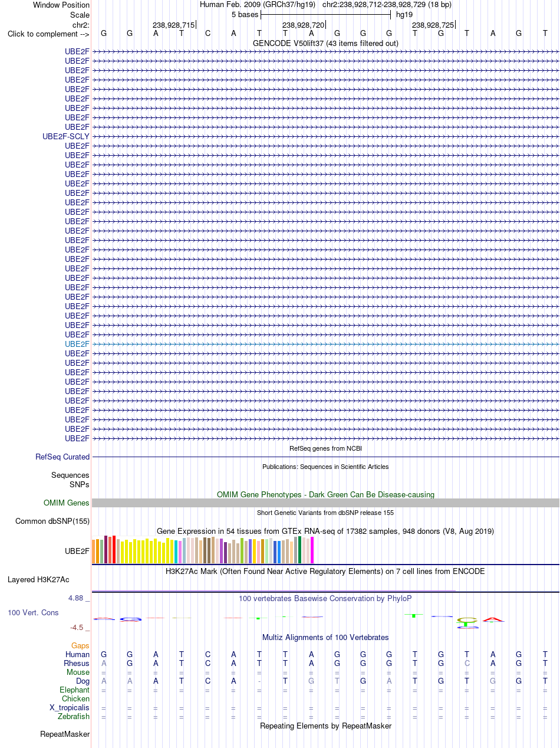Click the red 'A' conservation logo letter

pos(493,619)
